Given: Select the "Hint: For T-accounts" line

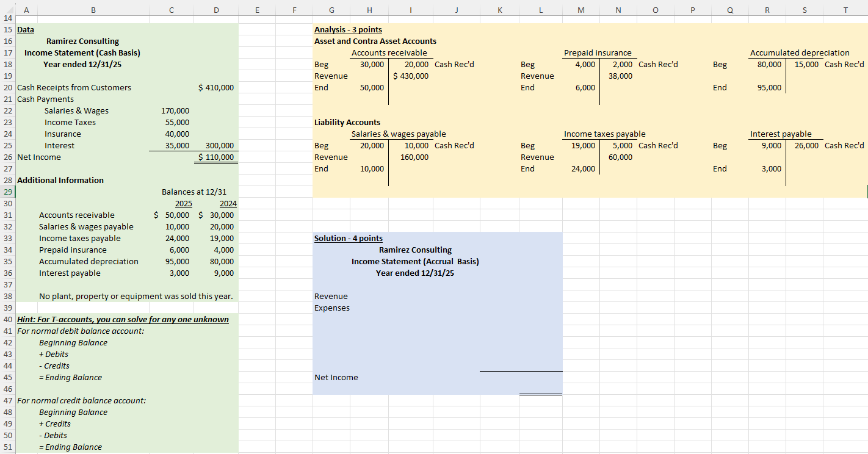Looking at the screenshot, I should coord(123,319).
